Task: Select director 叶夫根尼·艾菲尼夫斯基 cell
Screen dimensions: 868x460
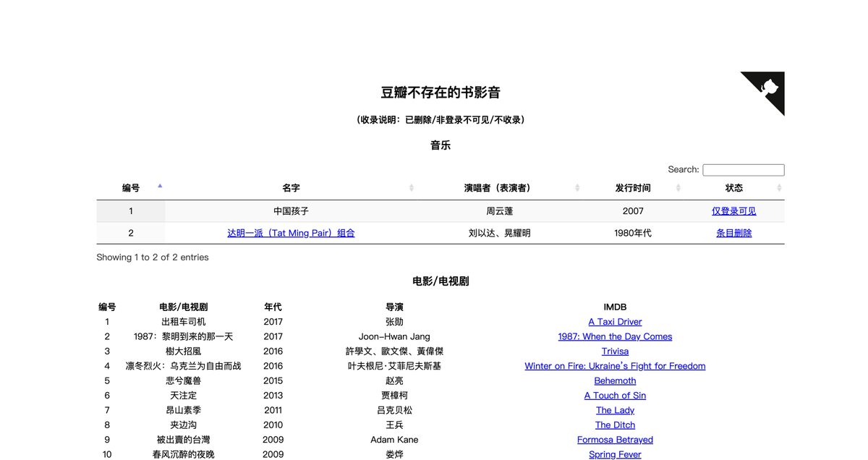Action: 394,366
